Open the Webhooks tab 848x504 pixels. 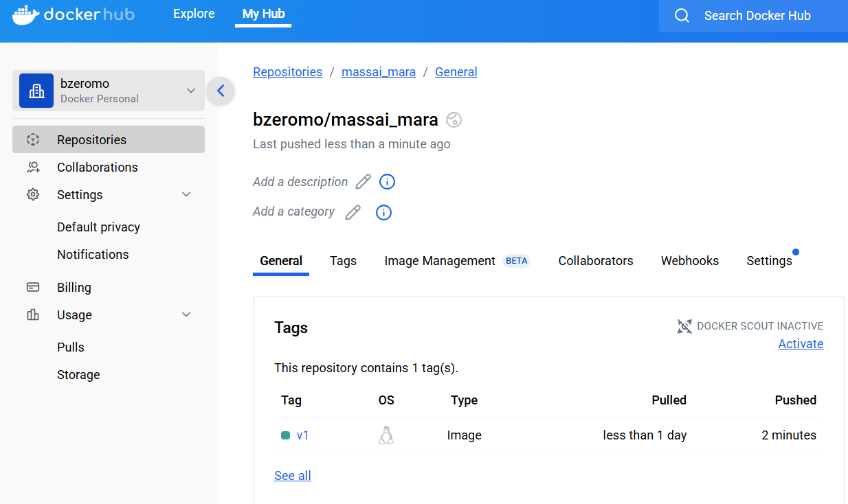coord(690,261)
